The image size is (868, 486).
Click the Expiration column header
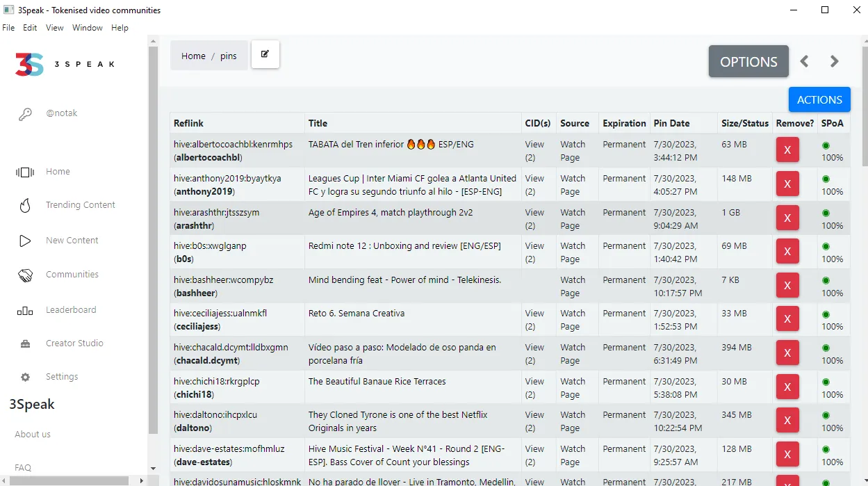click(x=624, y=123)
